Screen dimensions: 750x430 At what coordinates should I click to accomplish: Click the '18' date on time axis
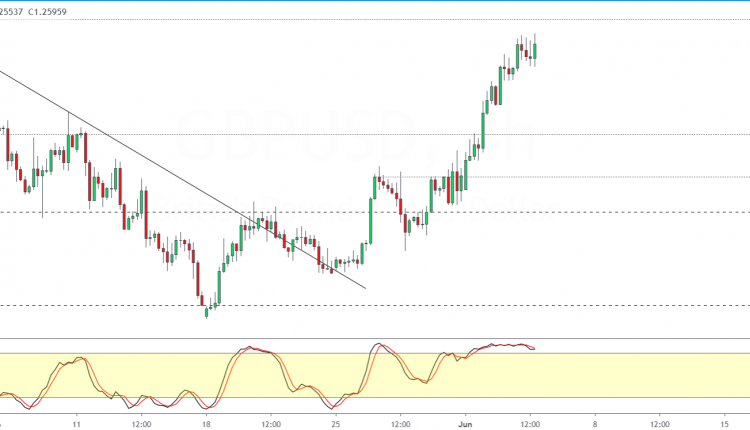coord(206,422)
